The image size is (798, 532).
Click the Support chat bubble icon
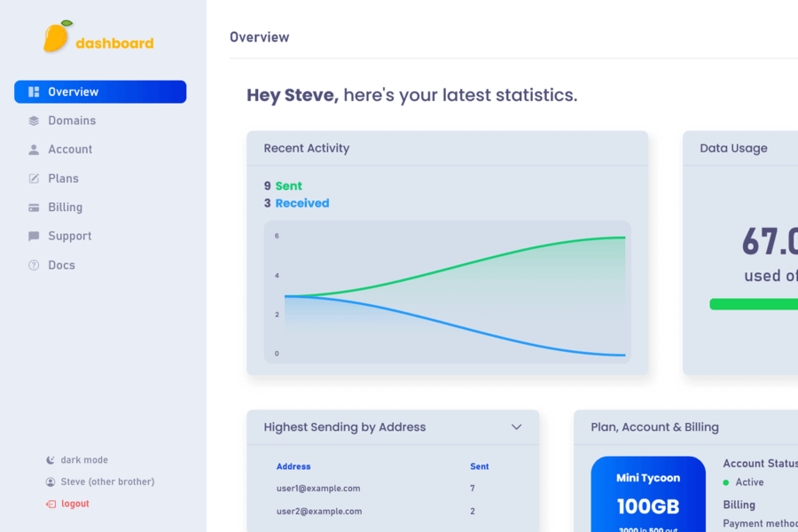click(x=34, y=237)
